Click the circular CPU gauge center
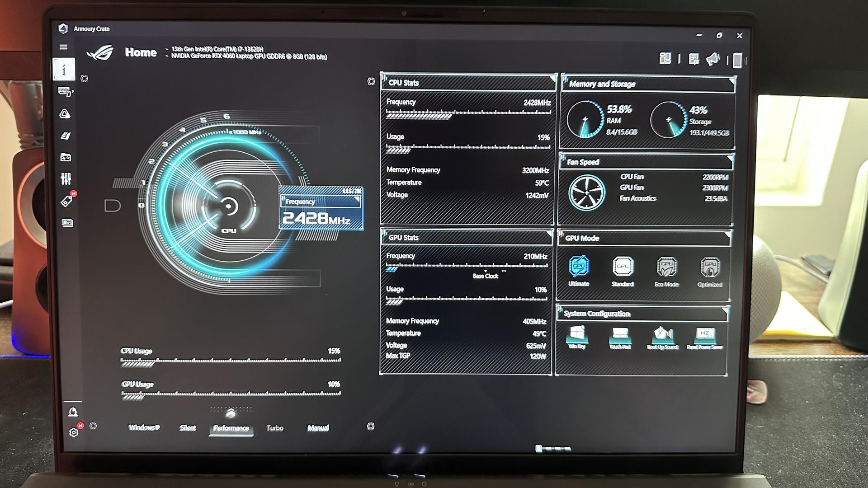The width and height of the screenshot is (868, 488). point(229,206)
